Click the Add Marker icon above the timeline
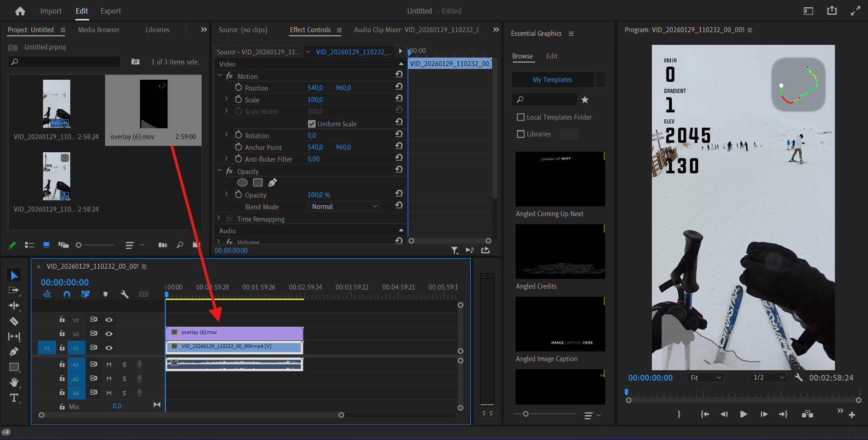868x440 pixels. (x=106, y=294)
